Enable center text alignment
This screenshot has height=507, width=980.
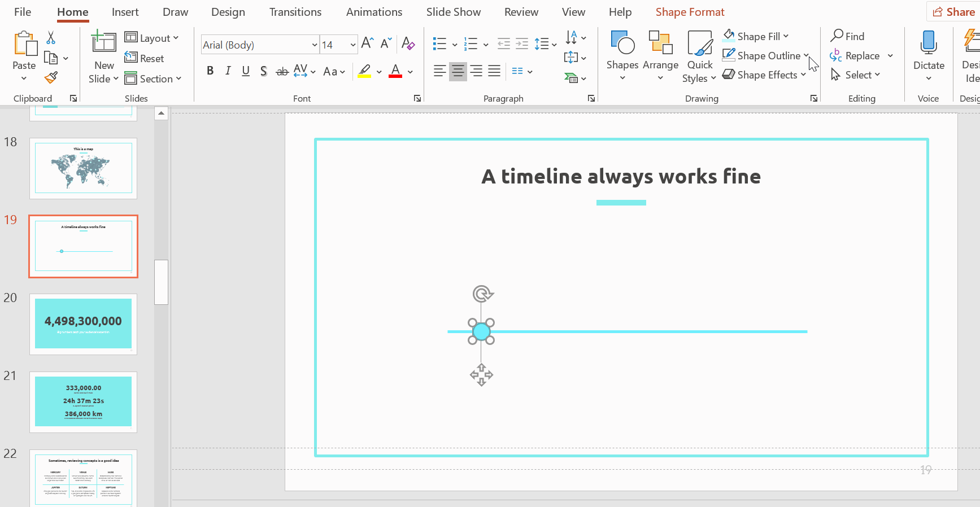point(458,71)
